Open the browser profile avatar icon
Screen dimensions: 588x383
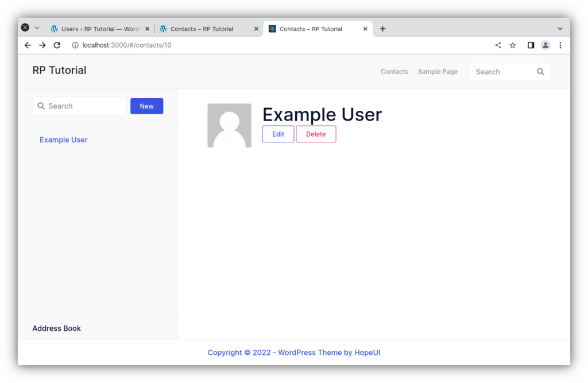coord(546,45)
